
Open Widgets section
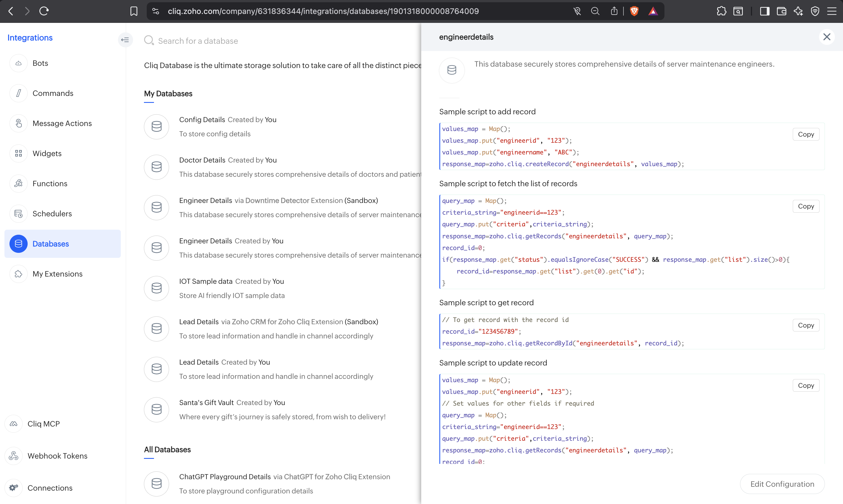62,153
